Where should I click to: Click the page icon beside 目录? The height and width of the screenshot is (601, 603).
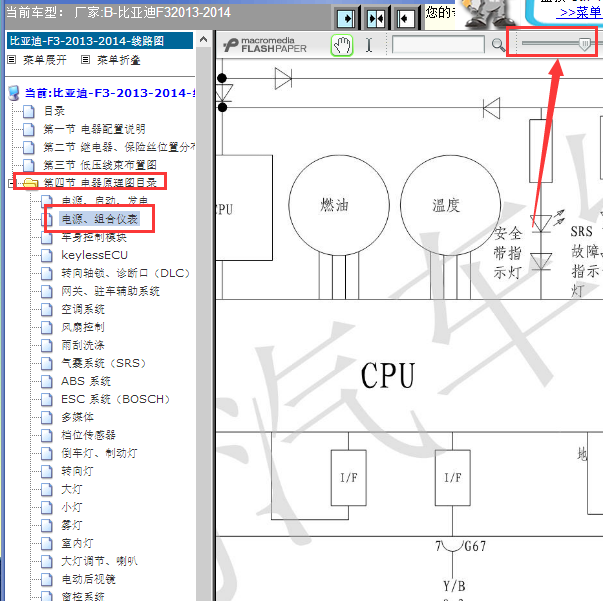[28, 111]
